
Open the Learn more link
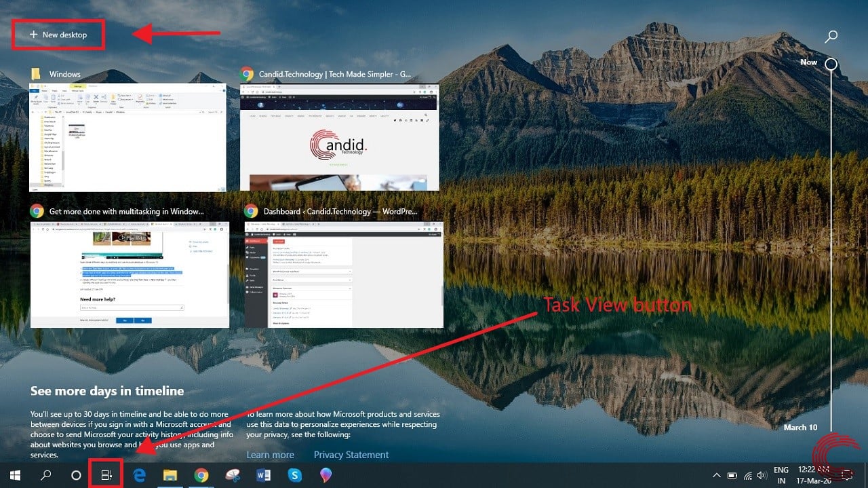tap(270, 455)
